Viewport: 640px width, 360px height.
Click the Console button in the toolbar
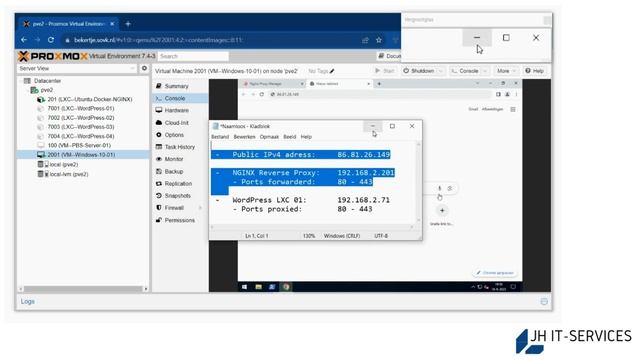click(x=465, y=71)
